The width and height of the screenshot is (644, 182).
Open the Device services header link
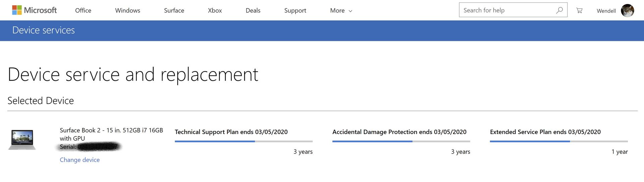(x=44, y=30)
